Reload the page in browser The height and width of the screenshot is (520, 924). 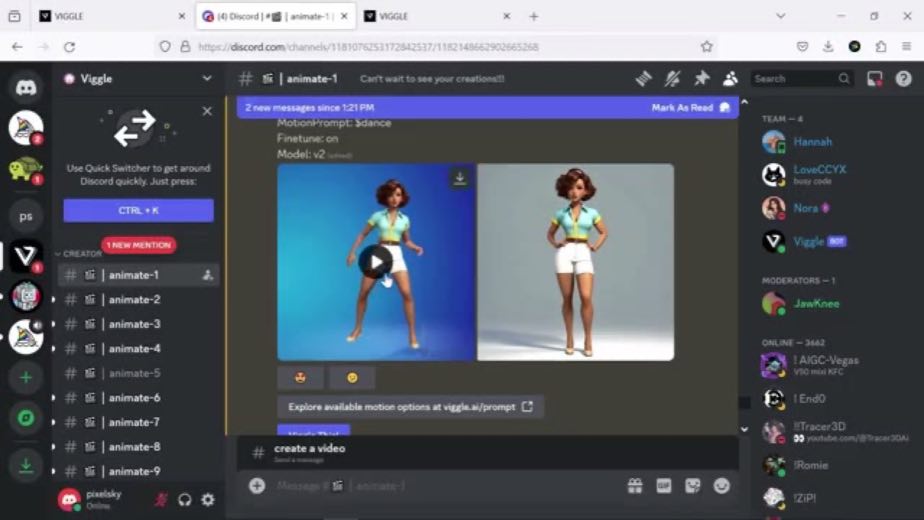point(70,47)
